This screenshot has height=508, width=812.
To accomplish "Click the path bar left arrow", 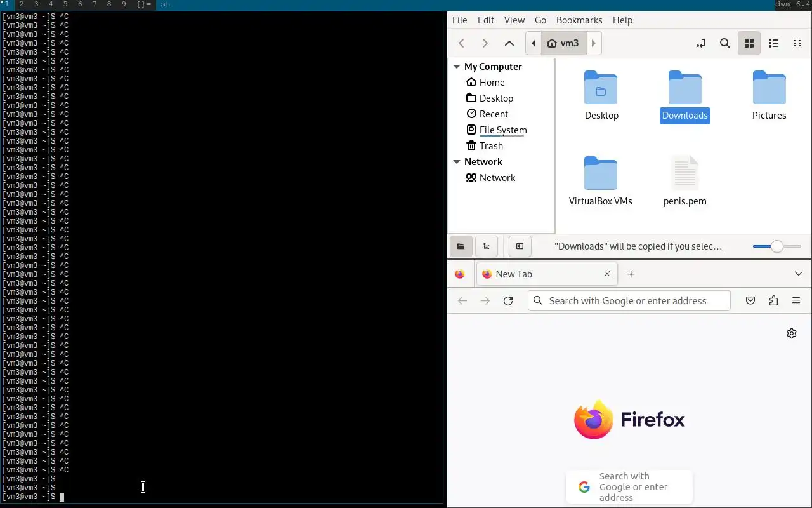I will pos(534,43).
